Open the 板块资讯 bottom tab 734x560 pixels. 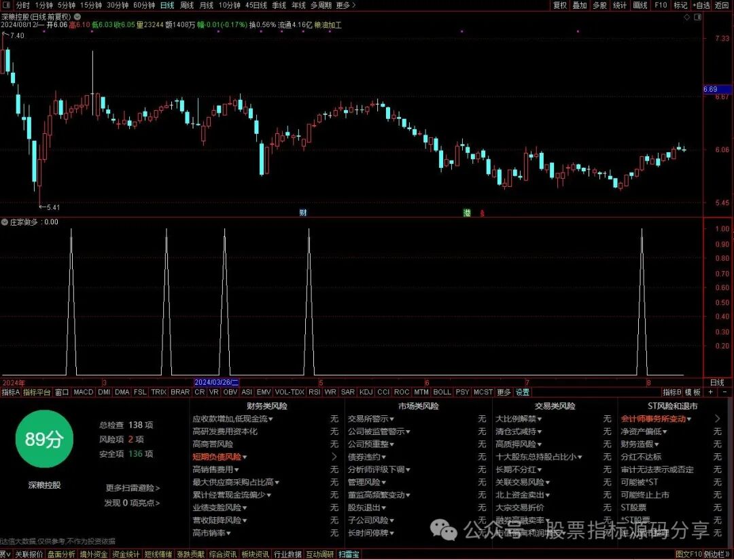[x=255, y=555]
